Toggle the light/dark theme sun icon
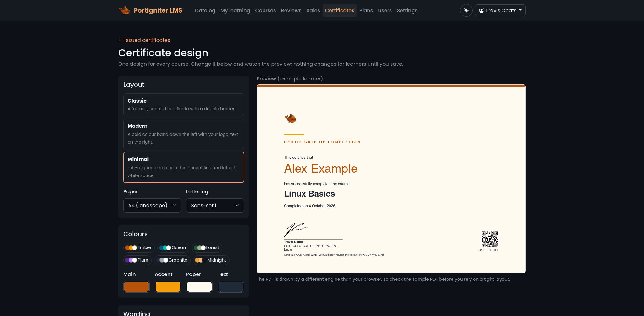The height and width of the screenshot is (316, 644). 466,10
